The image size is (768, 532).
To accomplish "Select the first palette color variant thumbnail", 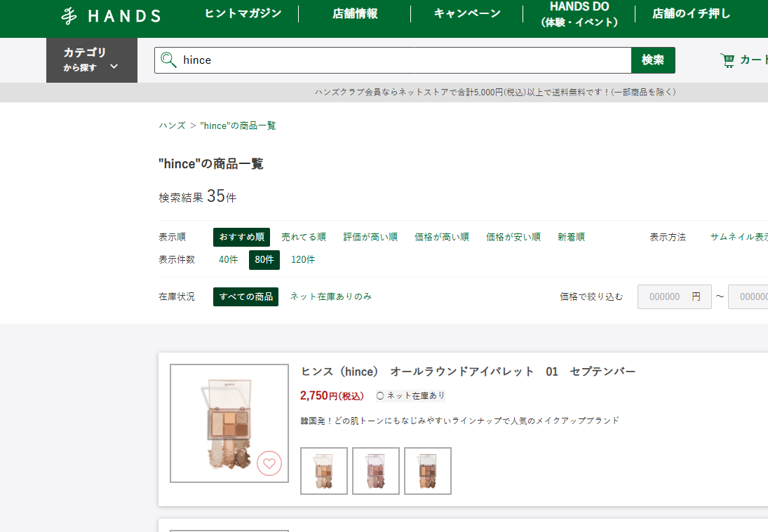I will (x=324, y=471).
